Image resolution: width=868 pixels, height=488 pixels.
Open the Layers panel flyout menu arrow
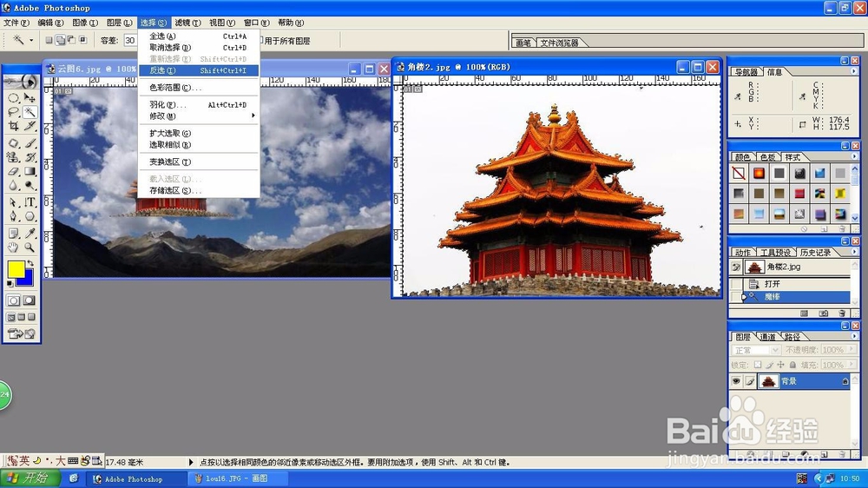pos(853,336)
